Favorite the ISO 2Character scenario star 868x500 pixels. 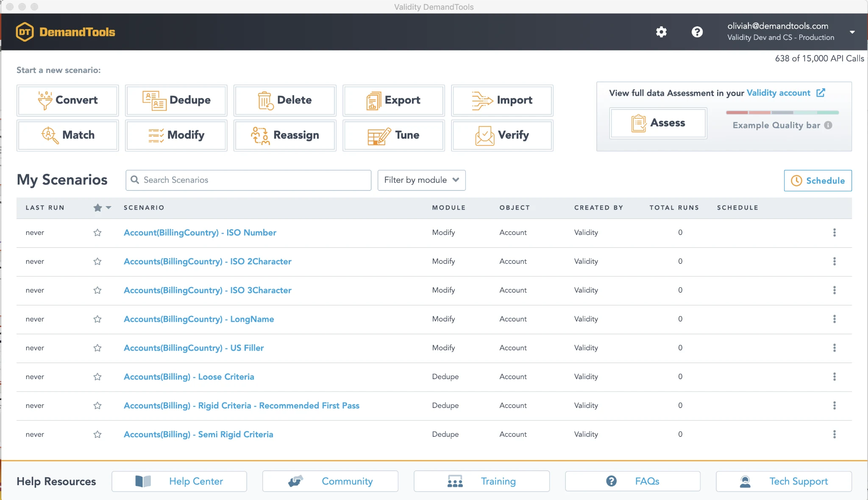click(97, 261)
